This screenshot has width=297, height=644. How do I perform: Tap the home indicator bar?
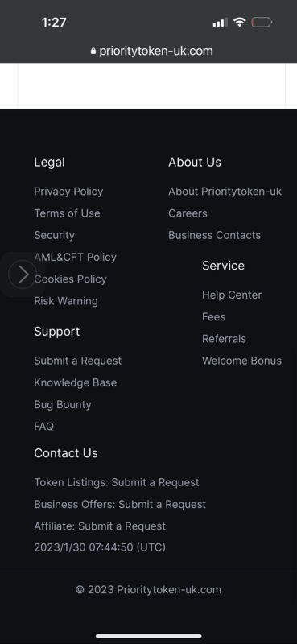tap(149, 636)
